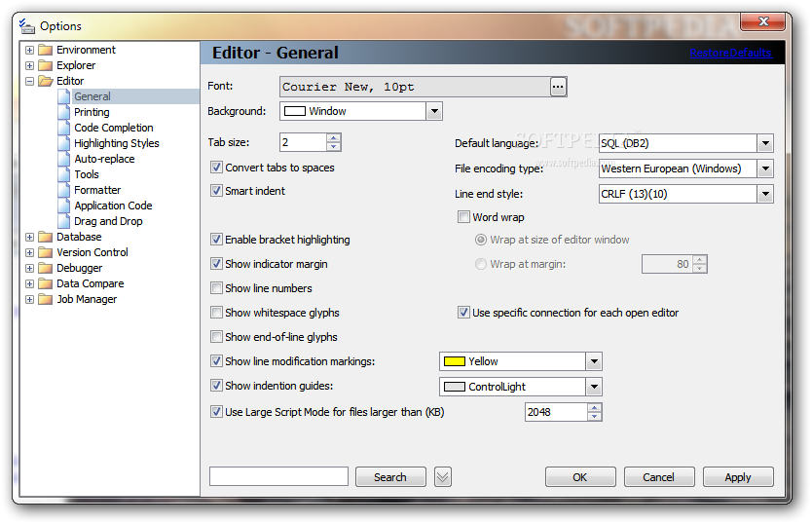This screenshot has width=812, height=524.
Task: Select General under Editor
Action: click(x=92, y=96)
